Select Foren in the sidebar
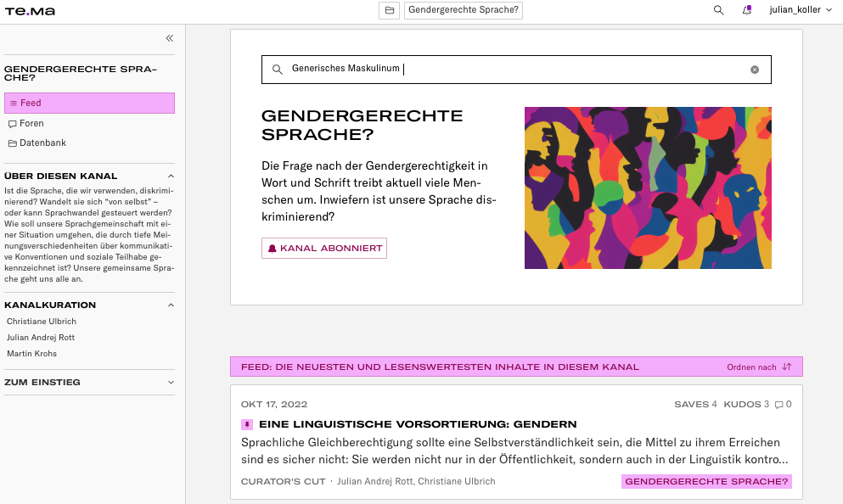Screen dimensions: 843x504 (31, 123)
